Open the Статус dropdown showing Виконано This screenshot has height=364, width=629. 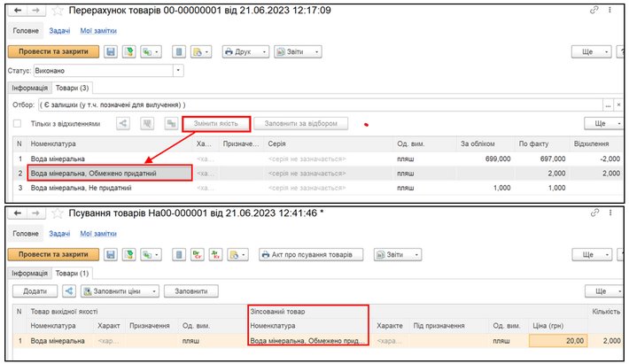(x=179, y=70)
